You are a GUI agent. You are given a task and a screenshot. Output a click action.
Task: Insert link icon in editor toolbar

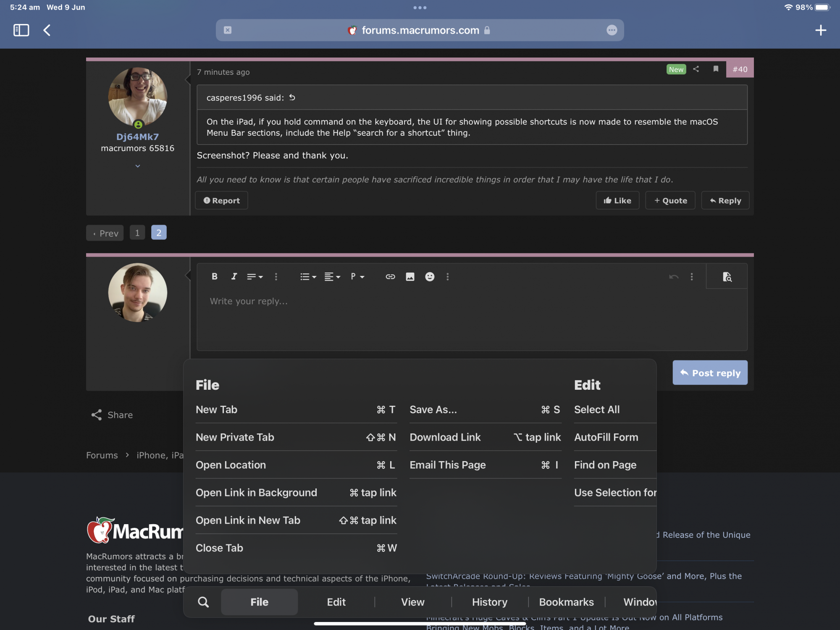tap(390, 276)
